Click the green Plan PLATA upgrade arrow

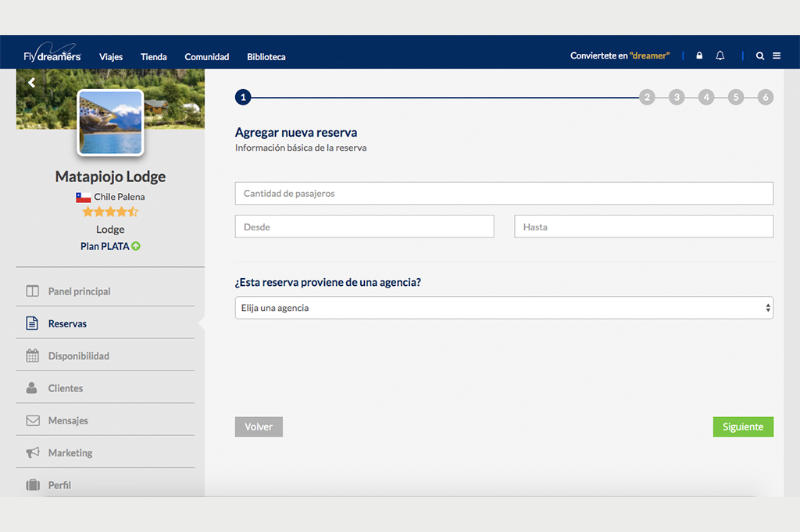136,246
